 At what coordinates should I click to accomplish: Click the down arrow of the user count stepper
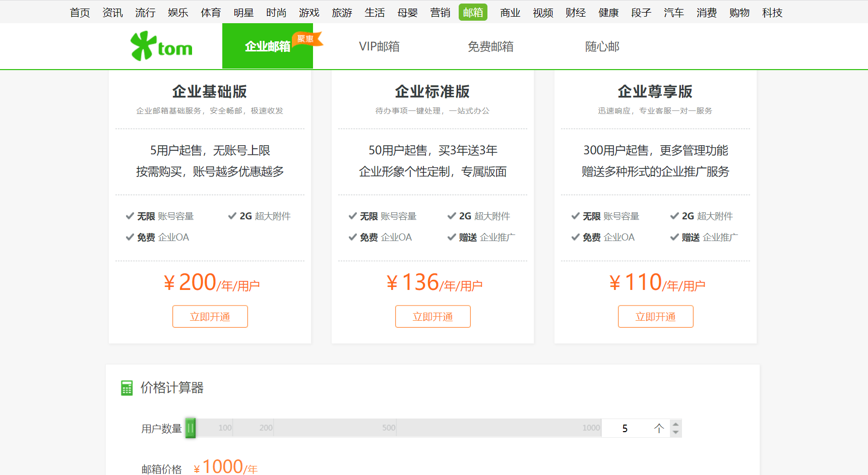[x=675, y=432]
